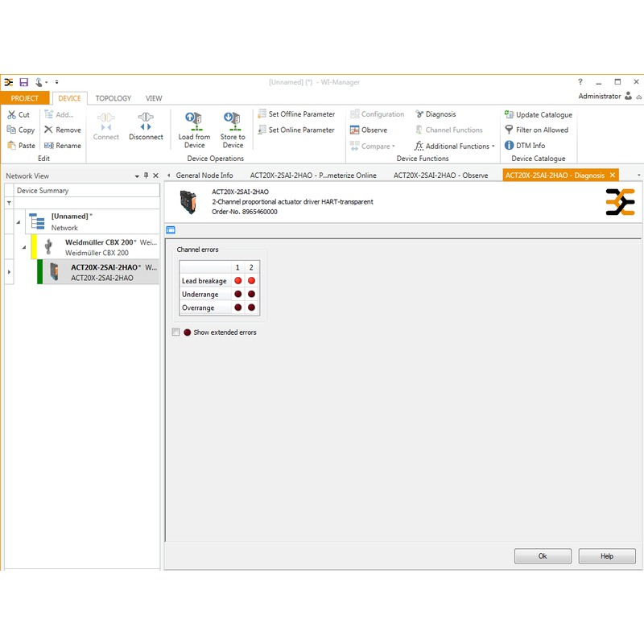Click the Cut scissors icon
Screen dimensions: 644x644
pos(11,114)
